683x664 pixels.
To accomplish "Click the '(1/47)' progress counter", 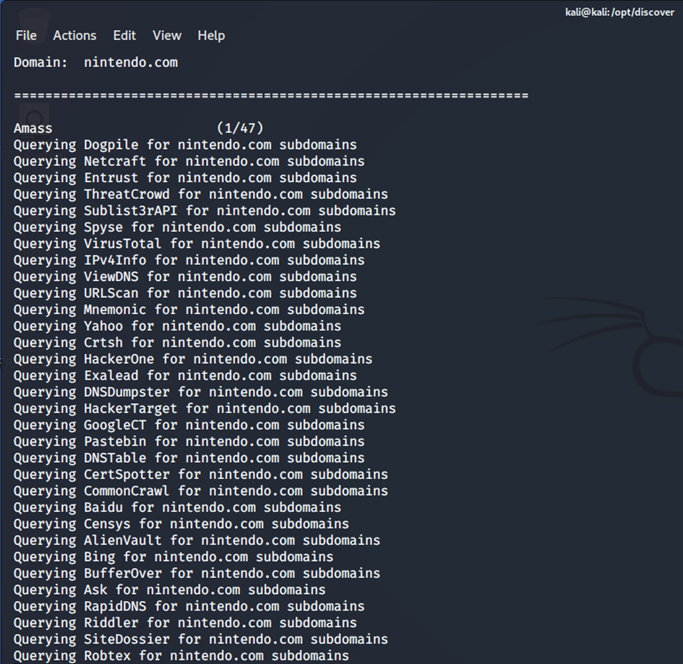I will (240, 129).
